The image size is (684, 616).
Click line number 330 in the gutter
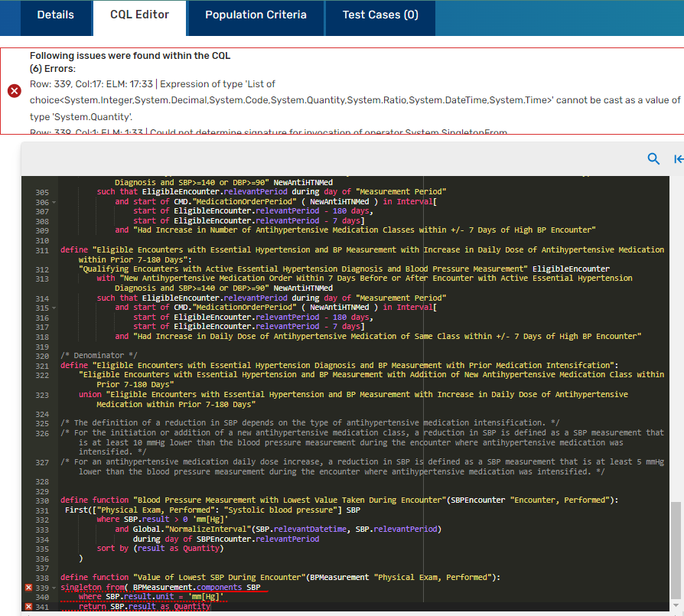pos(42,500)
